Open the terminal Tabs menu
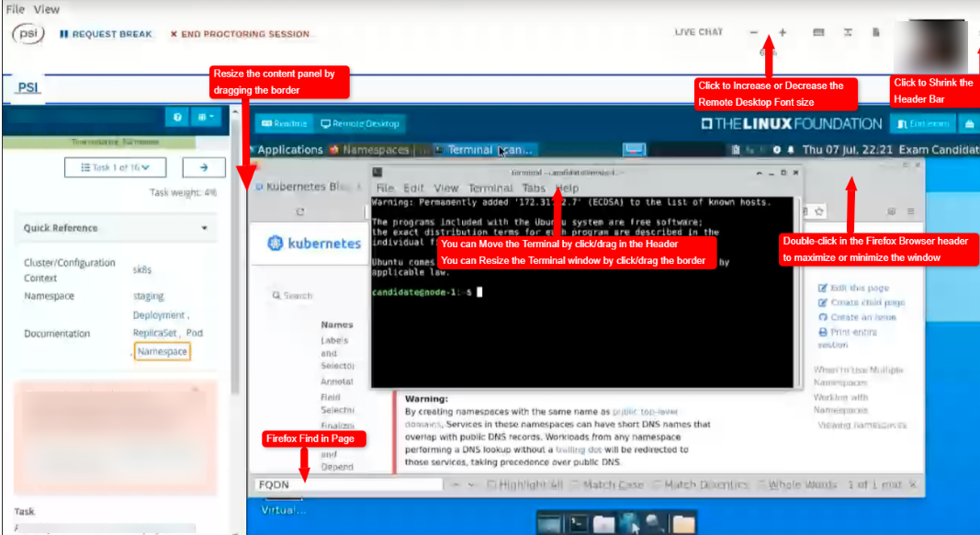 tap(533, 188)
